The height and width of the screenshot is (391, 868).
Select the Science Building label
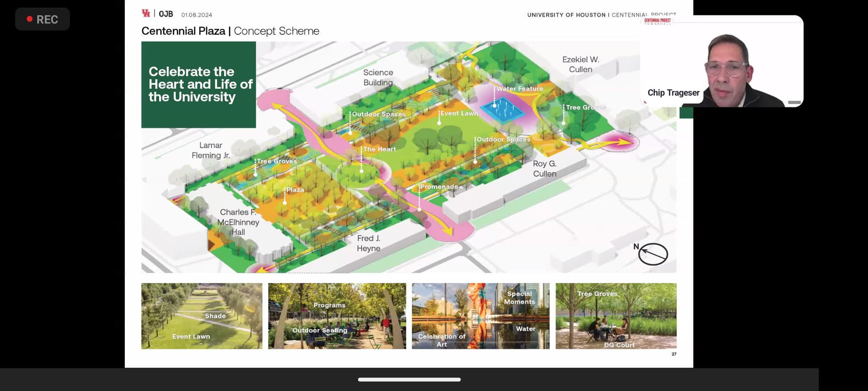378,77
